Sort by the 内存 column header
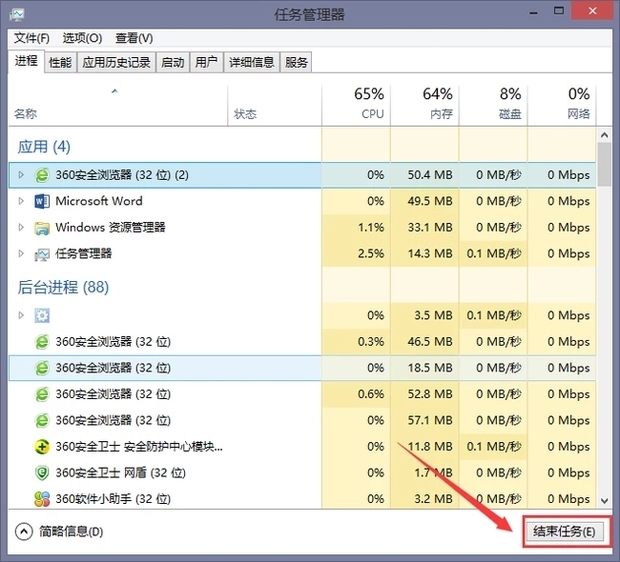 pos(425,106)
